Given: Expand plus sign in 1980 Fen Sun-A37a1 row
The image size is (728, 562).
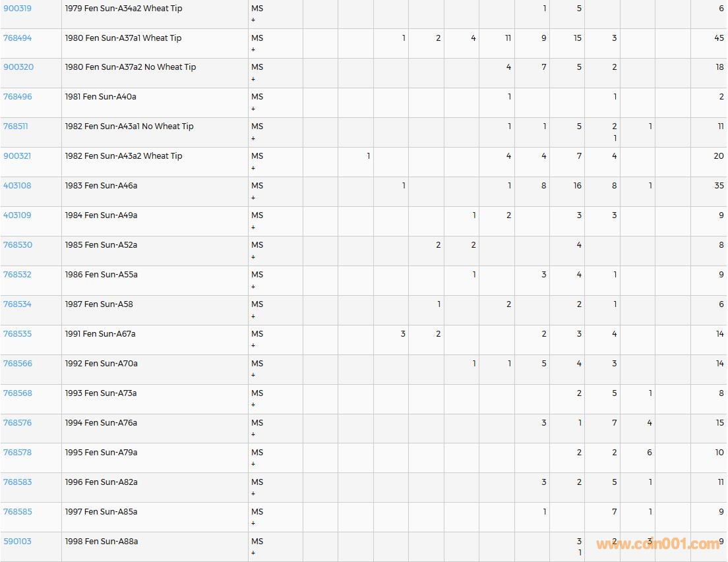Looking at the screenshot, I should [253, 50].
